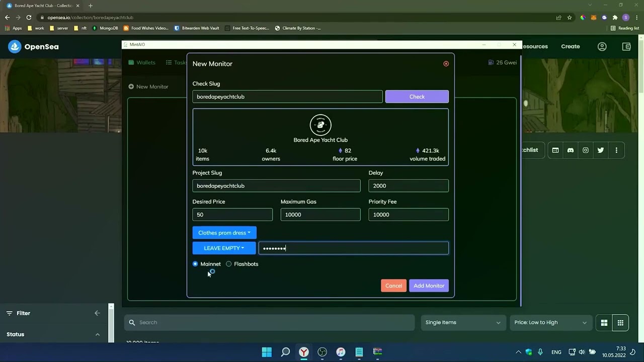Click the Add Monitor button

point(429,286)
